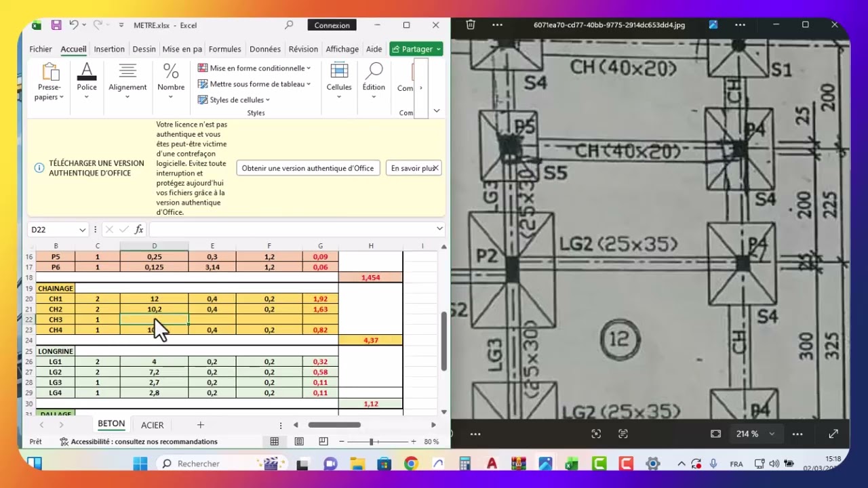The width and height of the screenshot is (868, 488).
Task: Add a new sheet with plus icon
Action: (x=200, y=425)
